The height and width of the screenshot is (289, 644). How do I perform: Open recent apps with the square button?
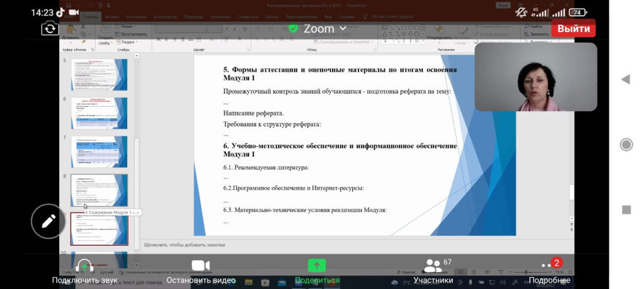pos(626,210)
